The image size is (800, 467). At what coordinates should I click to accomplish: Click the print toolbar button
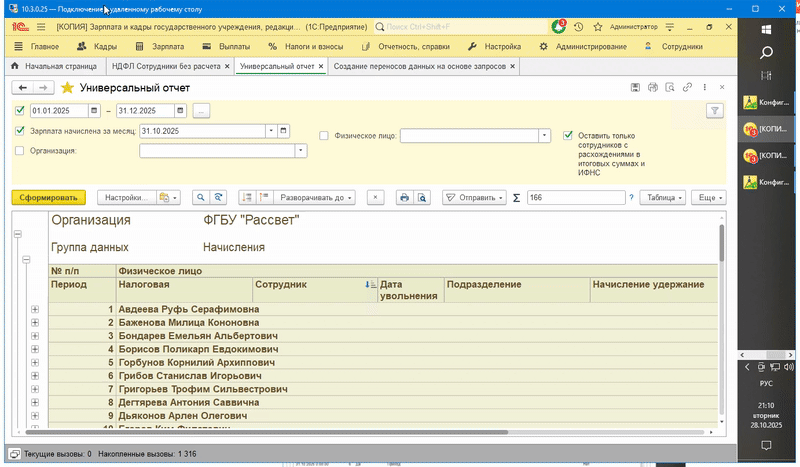coord(405,198)
